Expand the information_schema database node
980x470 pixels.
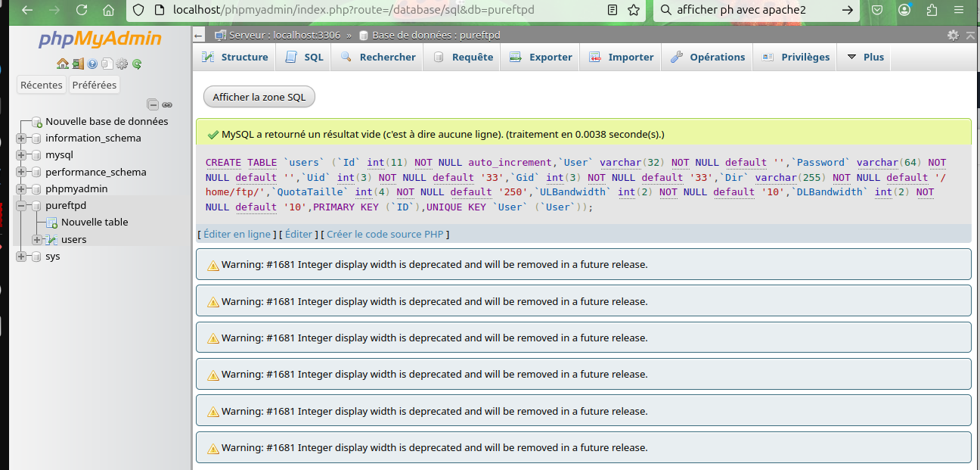pos(20,139)
